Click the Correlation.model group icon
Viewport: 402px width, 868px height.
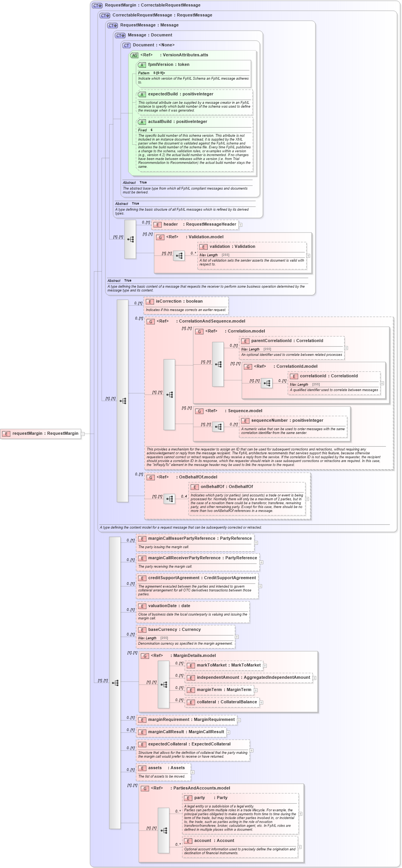[199, 331]
